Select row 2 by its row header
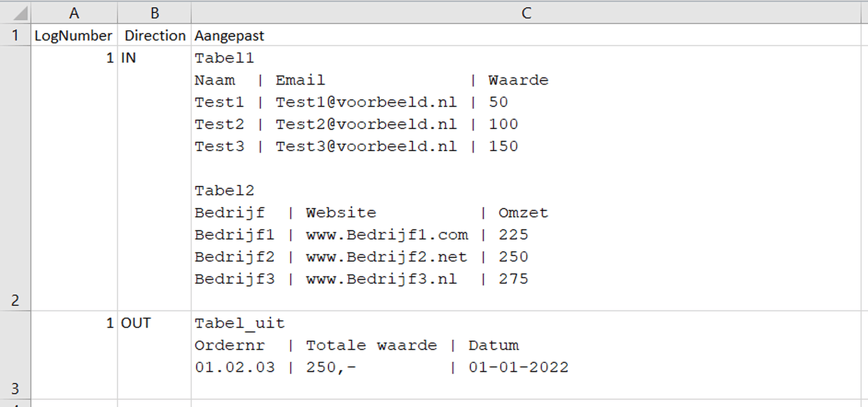 click(15, 178)
